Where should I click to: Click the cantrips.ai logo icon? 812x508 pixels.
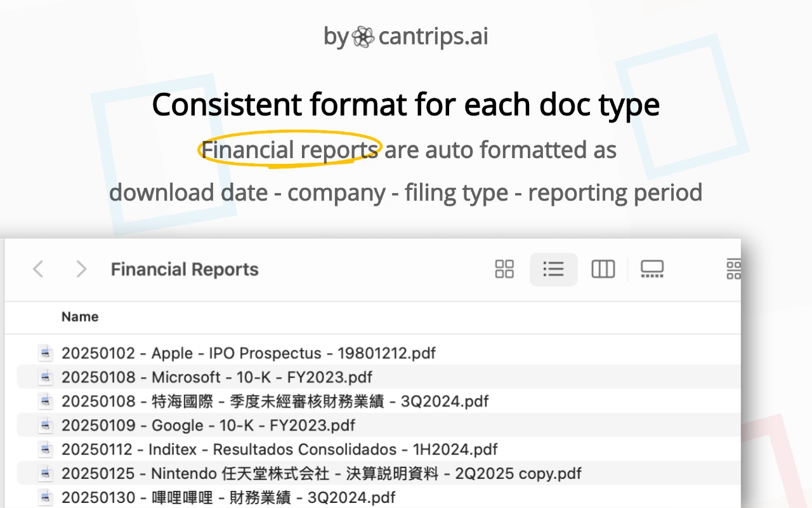[x=363, y=37]
